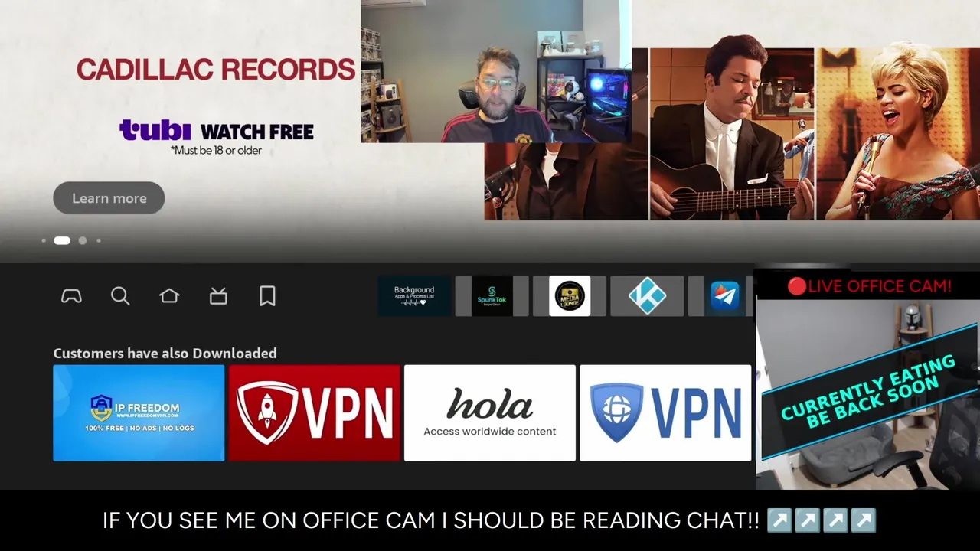
Task: Click the Cadillac Records banner title
Action: tap(216, 70)
